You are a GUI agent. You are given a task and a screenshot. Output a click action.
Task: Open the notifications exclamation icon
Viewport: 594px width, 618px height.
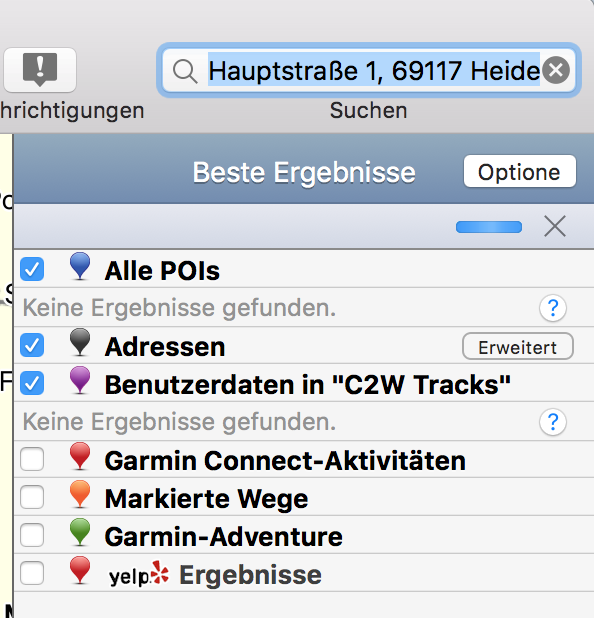coord(40,70)
